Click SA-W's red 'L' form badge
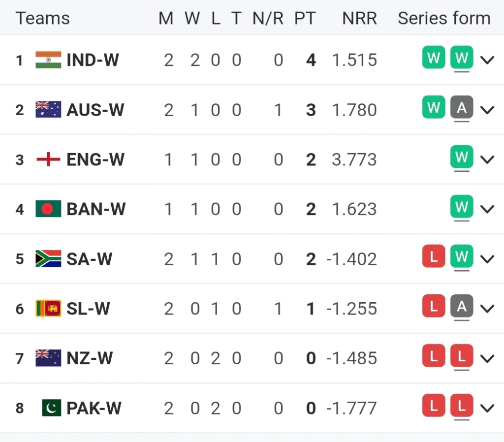Viewport: 504px width, 442px height. (434, 257)
